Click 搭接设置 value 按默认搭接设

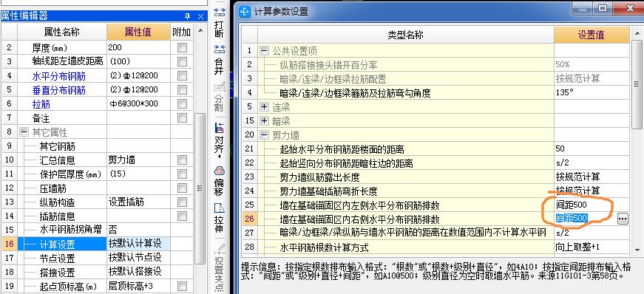tap(138, 272)
